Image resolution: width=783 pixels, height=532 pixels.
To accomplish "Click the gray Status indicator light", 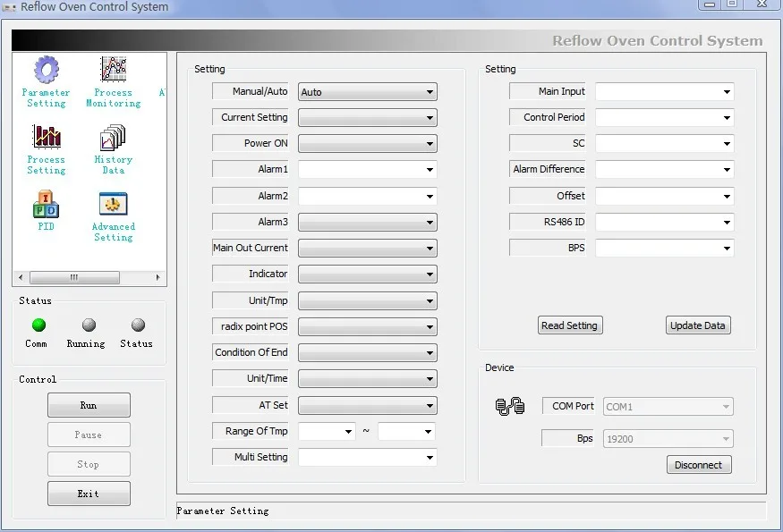I will [x=138, y=325].
